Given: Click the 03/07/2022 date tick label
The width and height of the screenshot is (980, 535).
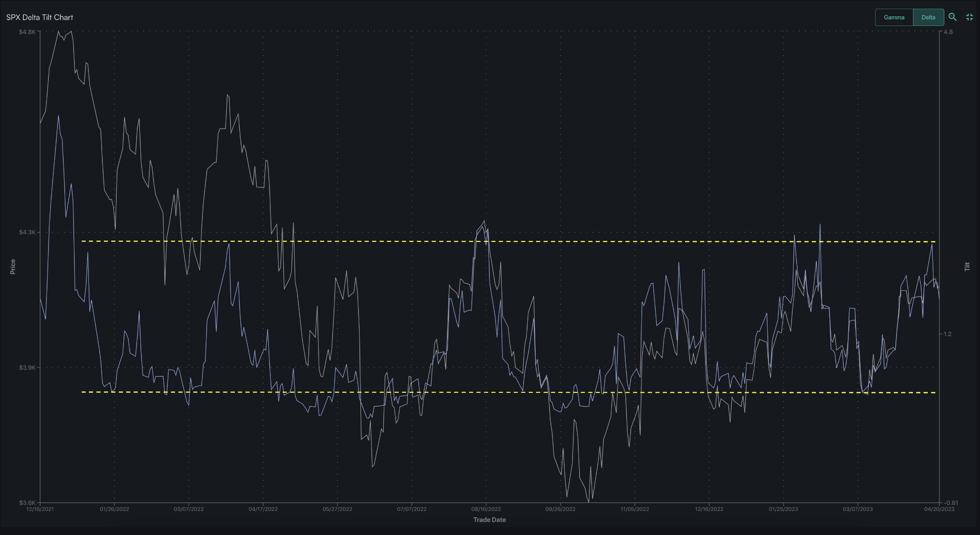Looking at the screenshot, I should [189, 509].
